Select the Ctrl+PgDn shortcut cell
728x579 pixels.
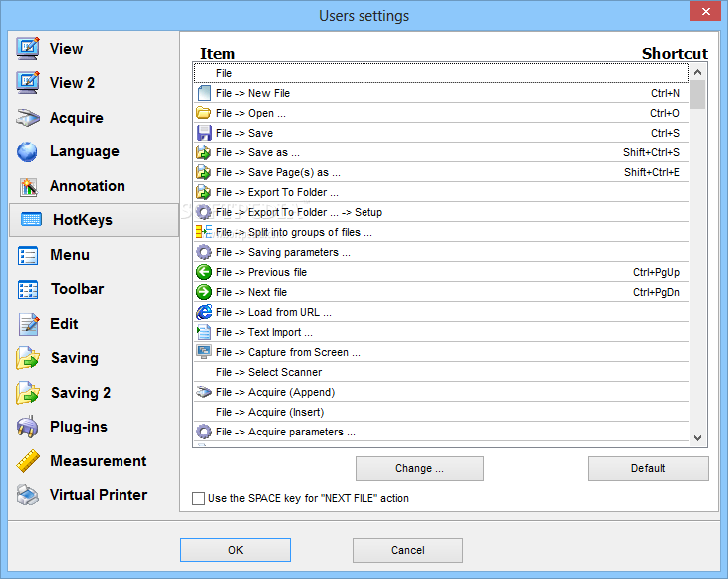pos(656,292)
